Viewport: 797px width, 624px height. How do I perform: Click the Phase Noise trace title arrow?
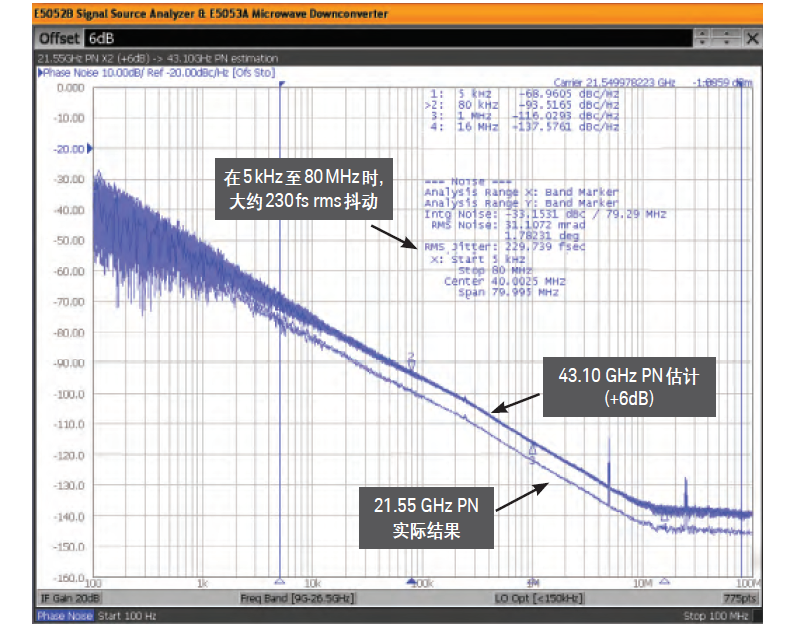(41, 73)
